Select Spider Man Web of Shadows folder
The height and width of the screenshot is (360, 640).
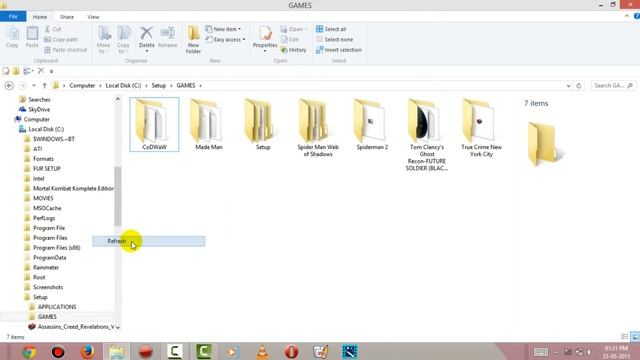click(318, 128)
